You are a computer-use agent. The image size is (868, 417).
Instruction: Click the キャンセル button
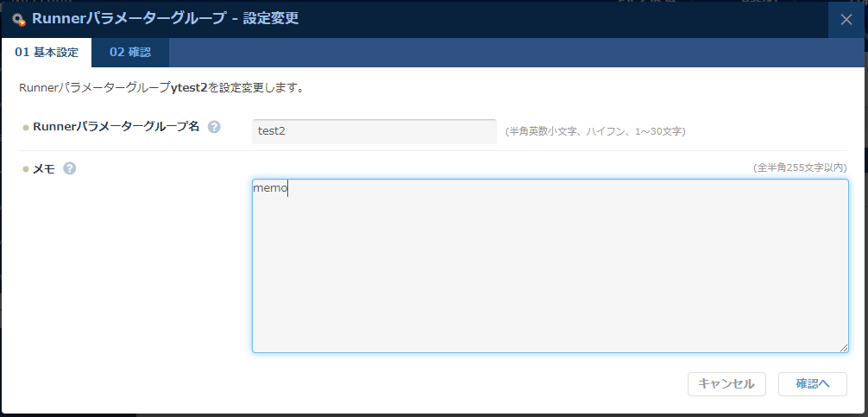[726, 384]
